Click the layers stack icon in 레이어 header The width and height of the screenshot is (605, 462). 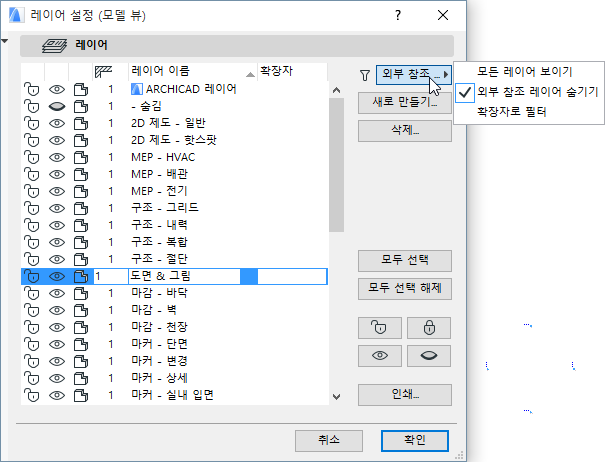click(54, 46)
